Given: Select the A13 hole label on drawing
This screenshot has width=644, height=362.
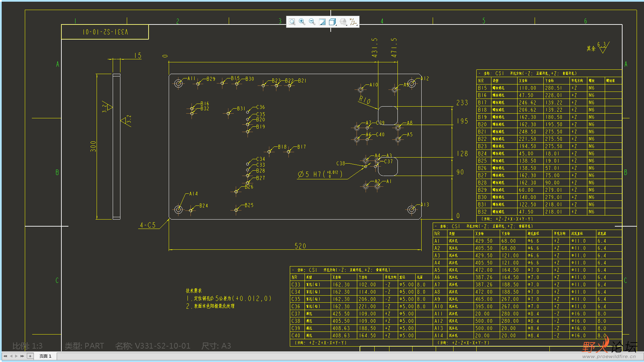Looking at the screenshot, I should [x=425, y=204].
